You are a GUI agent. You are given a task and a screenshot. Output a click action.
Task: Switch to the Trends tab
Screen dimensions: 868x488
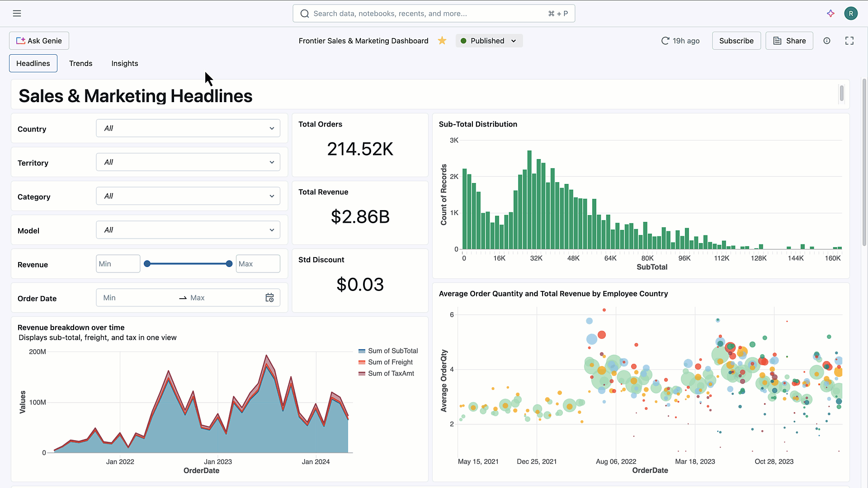tap(80, 63)
